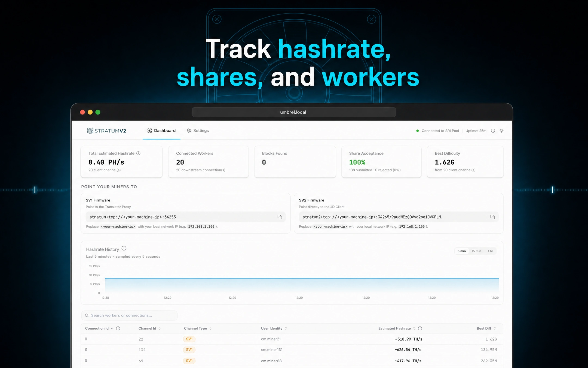This screenshot has height=368, width=588.
Task: Click the umbrel.local address bar
Action: pyautogui.click(x=294, y=112)
